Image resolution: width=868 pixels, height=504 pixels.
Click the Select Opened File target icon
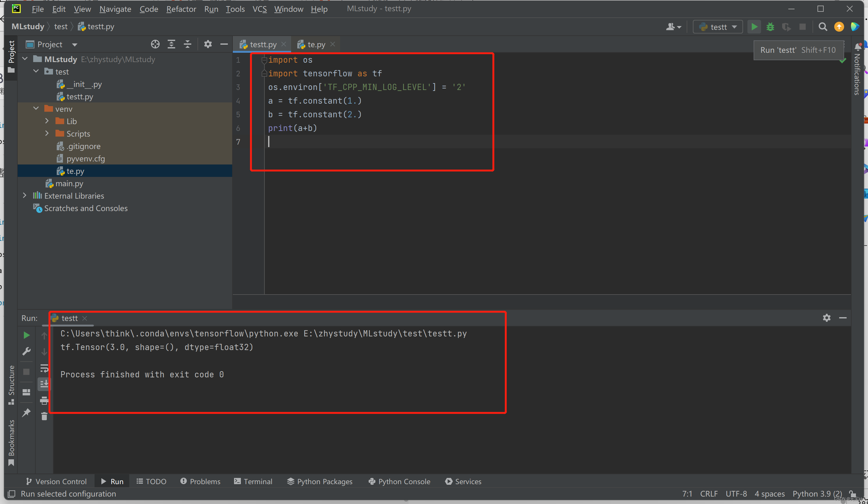point(155,44)
